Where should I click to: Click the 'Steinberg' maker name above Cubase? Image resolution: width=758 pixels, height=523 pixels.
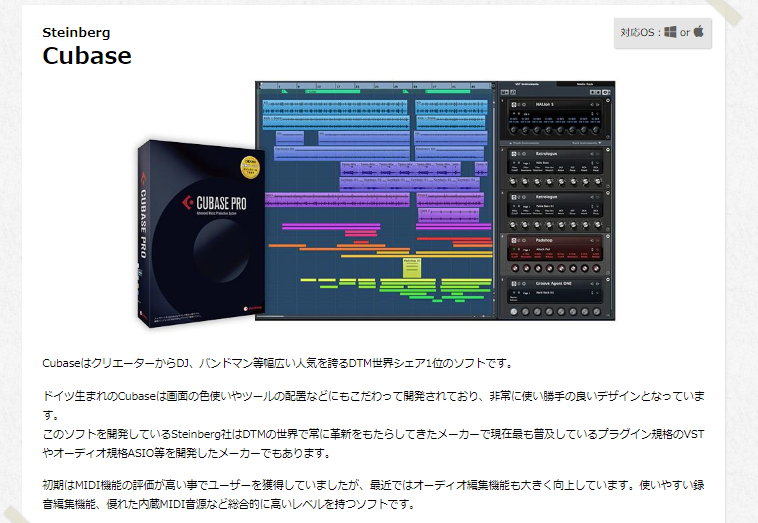[76, 32]
